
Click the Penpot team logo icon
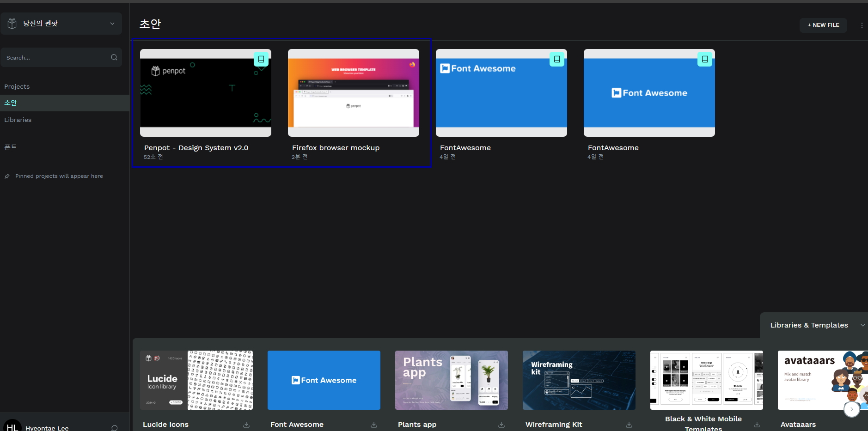click(x=12, y=24)
